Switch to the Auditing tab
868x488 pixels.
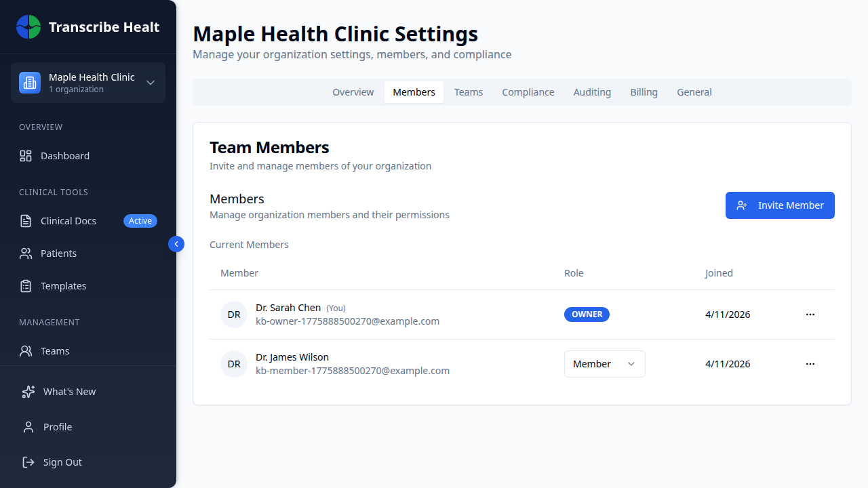point(591,91)
